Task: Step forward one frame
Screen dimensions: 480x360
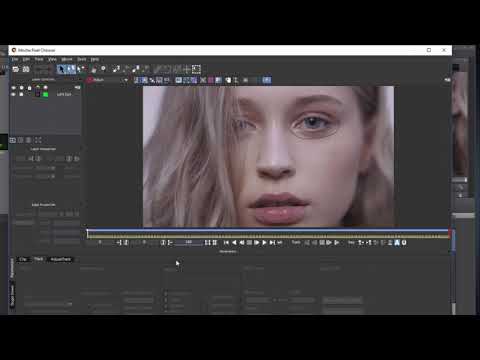Action: click(257, 243)
